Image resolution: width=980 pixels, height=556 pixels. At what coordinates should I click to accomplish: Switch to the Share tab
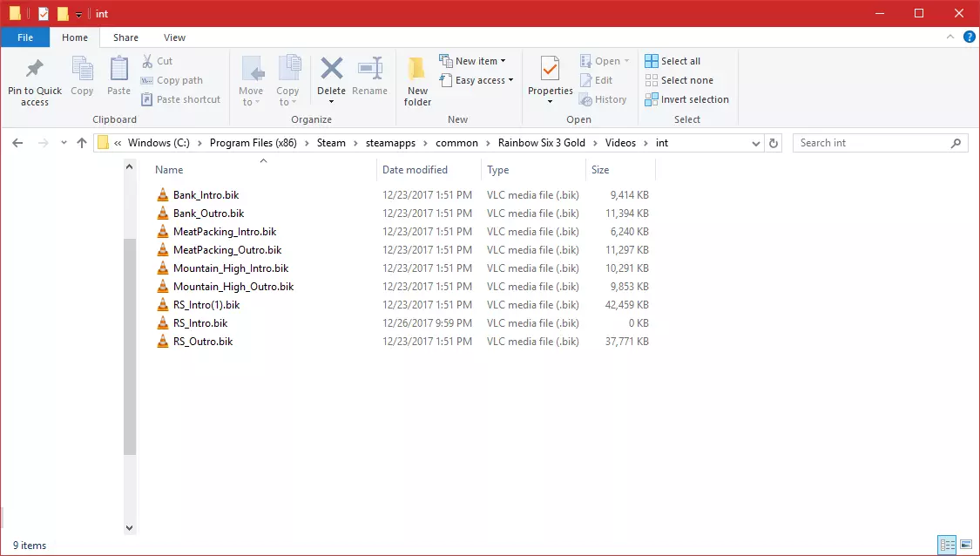[125, 37]
